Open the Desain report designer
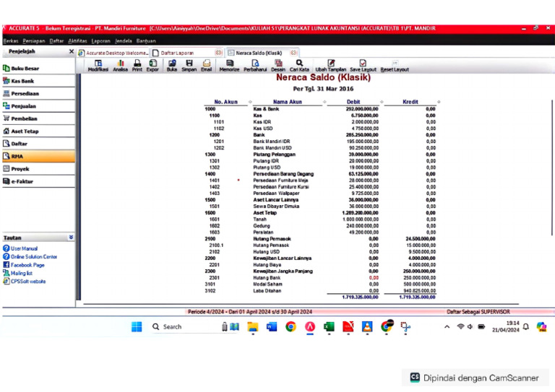This screenshot has width=555, height=392. tap(278, 66)
